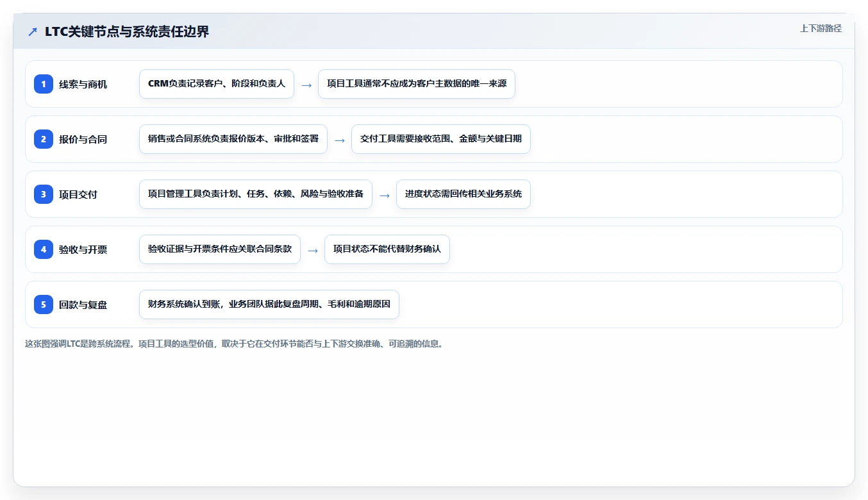Select the 财务系统确认到账 box in step 5
868x500 pixels.
tap(269, 304)
